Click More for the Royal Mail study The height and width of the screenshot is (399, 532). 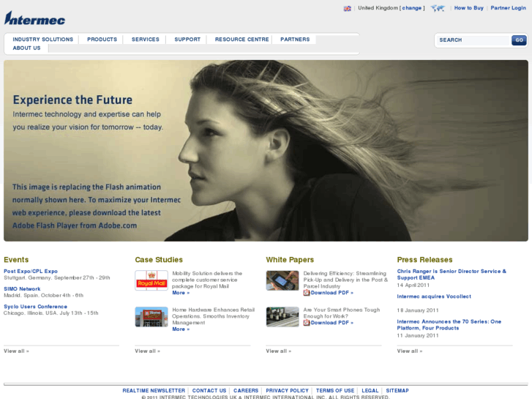coord(181,293)
